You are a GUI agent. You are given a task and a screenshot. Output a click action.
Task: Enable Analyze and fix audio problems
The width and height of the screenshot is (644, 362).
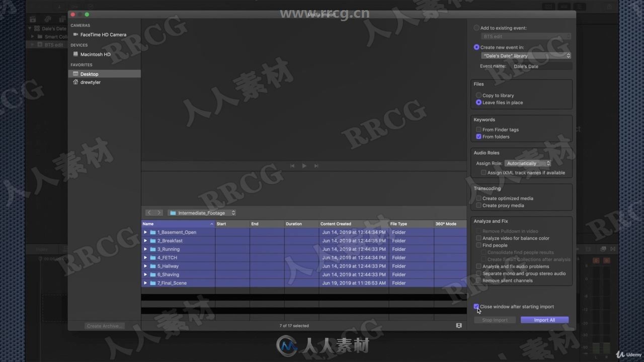(478, 266)
